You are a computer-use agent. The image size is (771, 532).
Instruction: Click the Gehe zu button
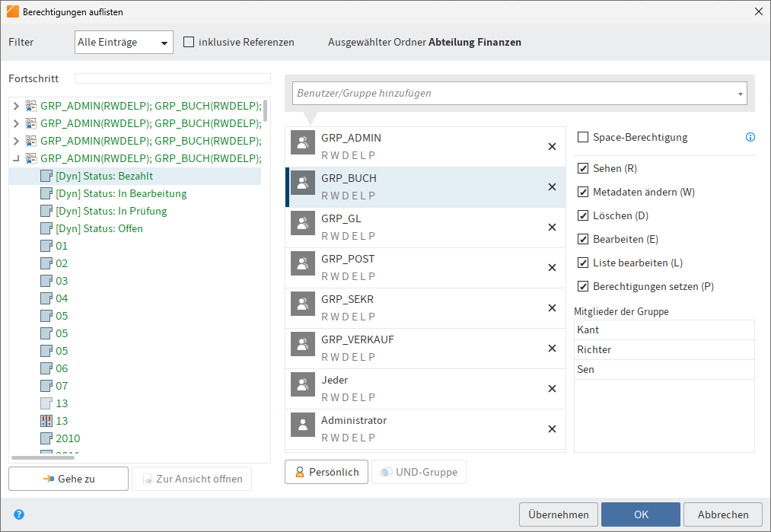point(68,479)
